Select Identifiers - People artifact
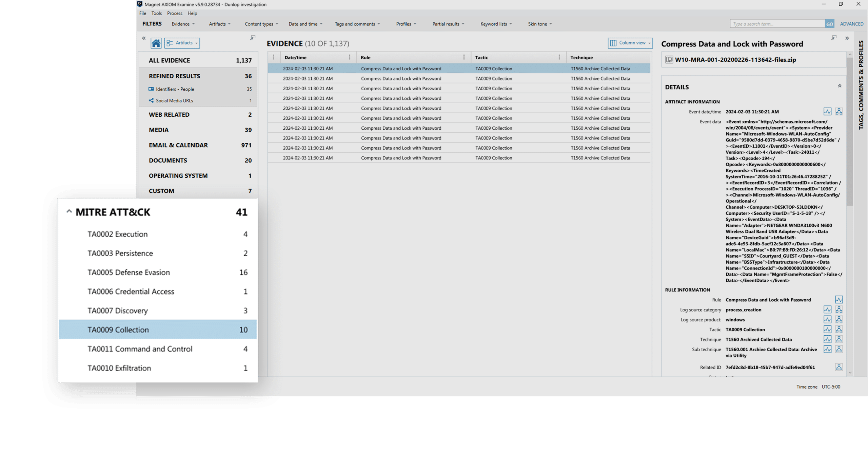 198,89
